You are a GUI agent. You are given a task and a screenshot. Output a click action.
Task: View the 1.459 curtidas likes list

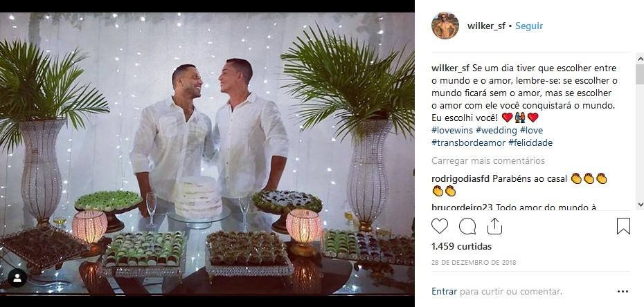(461, 246)
